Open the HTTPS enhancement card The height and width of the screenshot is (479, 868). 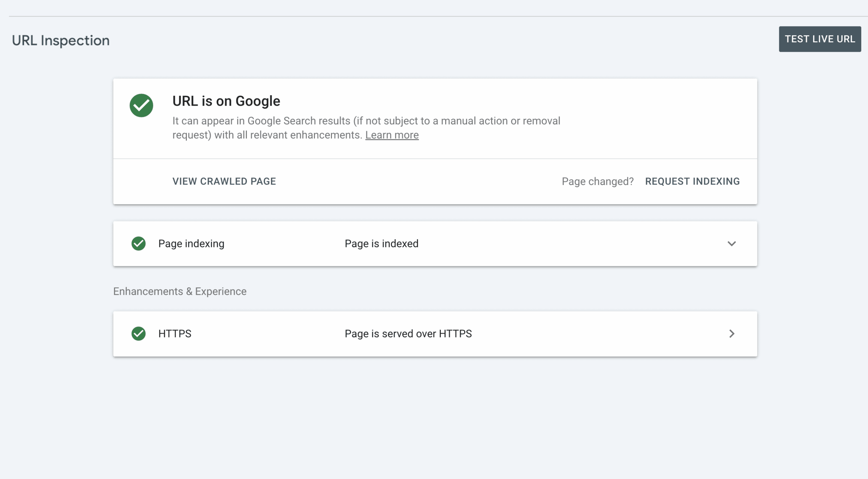[x=576, y=334]
